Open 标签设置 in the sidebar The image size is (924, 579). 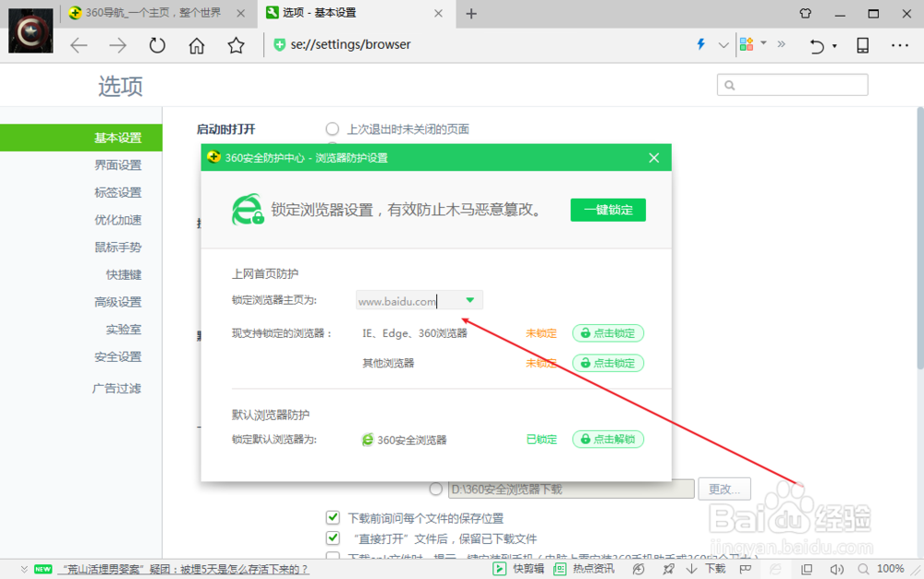tap(118, 193)
